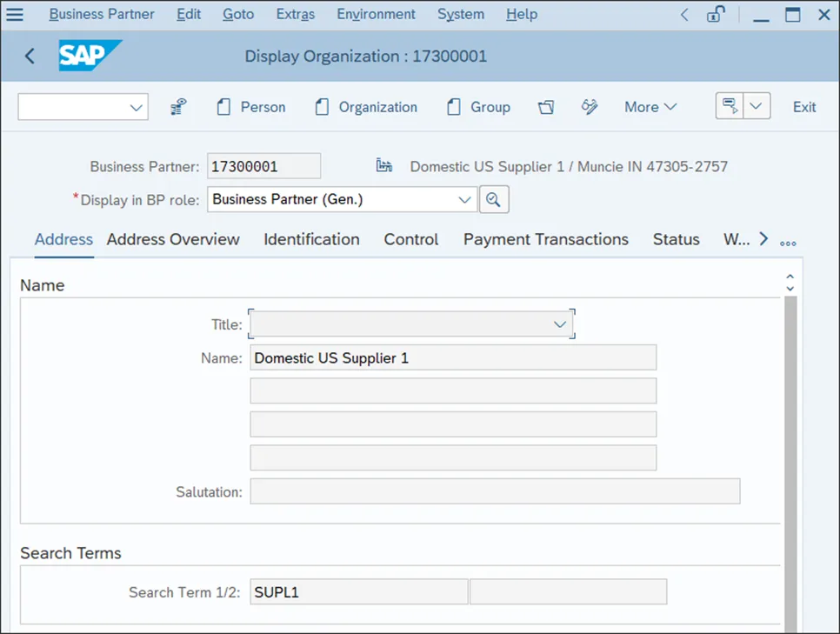
Task: Click the vertical scrollbar in the Address panel
Action: tap(790, 464)
